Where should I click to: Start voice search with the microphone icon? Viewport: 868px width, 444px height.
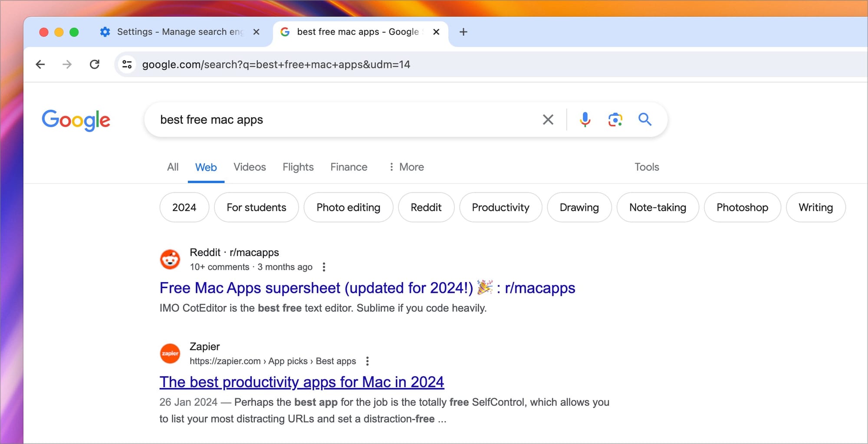(585, 119)
